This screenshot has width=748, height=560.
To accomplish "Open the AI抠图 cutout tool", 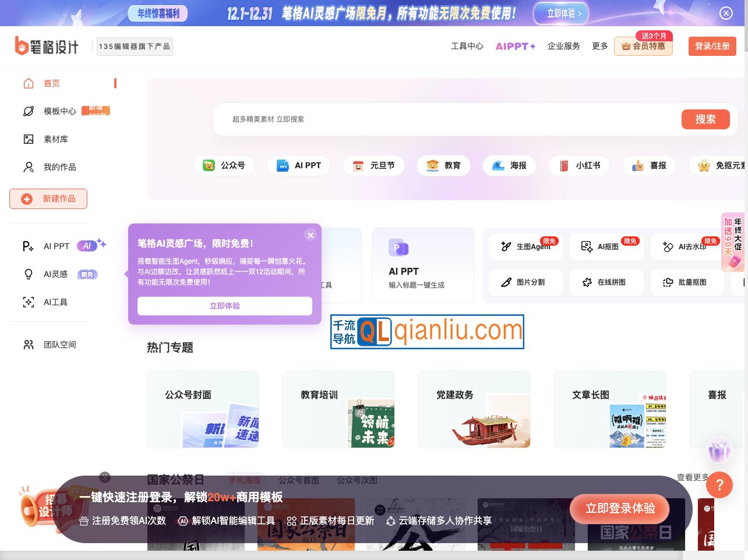I will click(606, 247).
